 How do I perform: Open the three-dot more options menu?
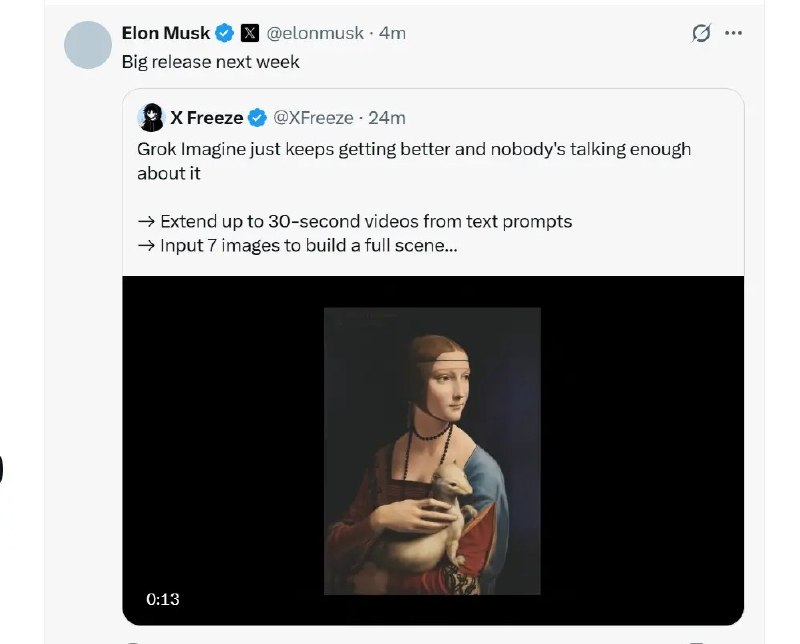point(733,33)
